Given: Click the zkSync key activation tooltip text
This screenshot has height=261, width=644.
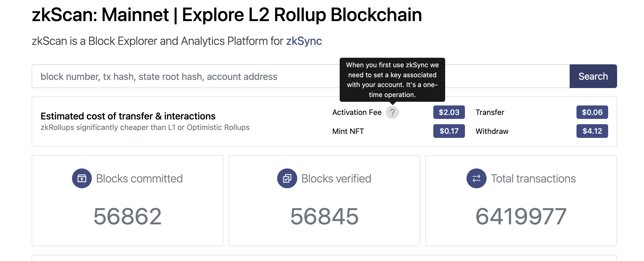Looking at the screenshot, I should (x=392, y=80).
